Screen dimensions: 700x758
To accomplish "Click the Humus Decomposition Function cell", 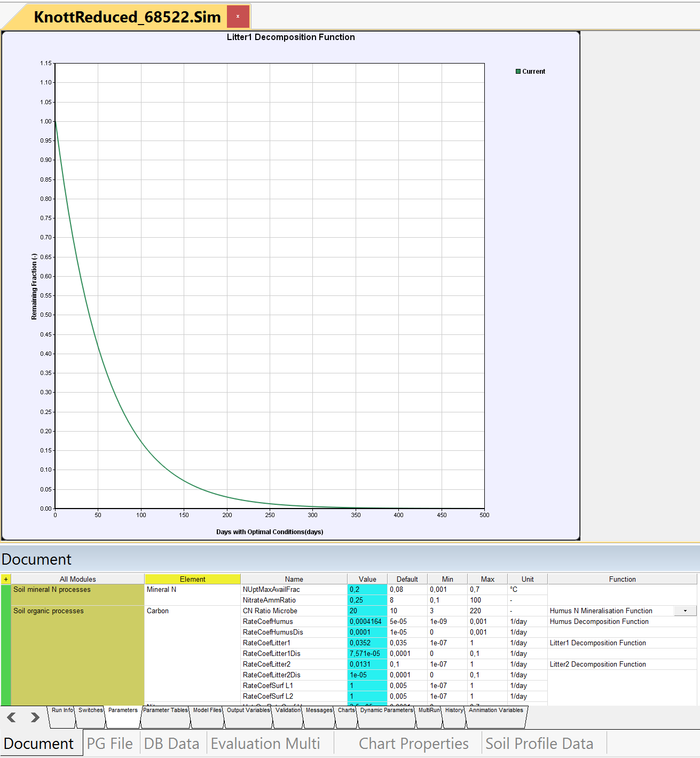I will pos(622,621).
